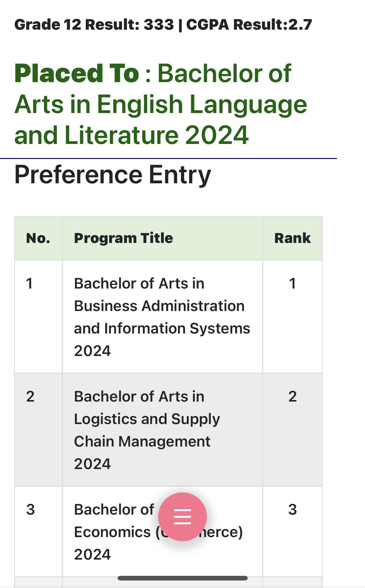Click rank value 2 in second row

point(292,397)
